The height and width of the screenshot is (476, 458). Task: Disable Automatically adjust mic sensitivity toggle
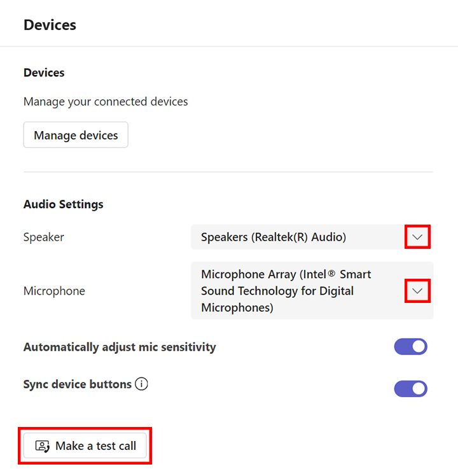point(410,347)
